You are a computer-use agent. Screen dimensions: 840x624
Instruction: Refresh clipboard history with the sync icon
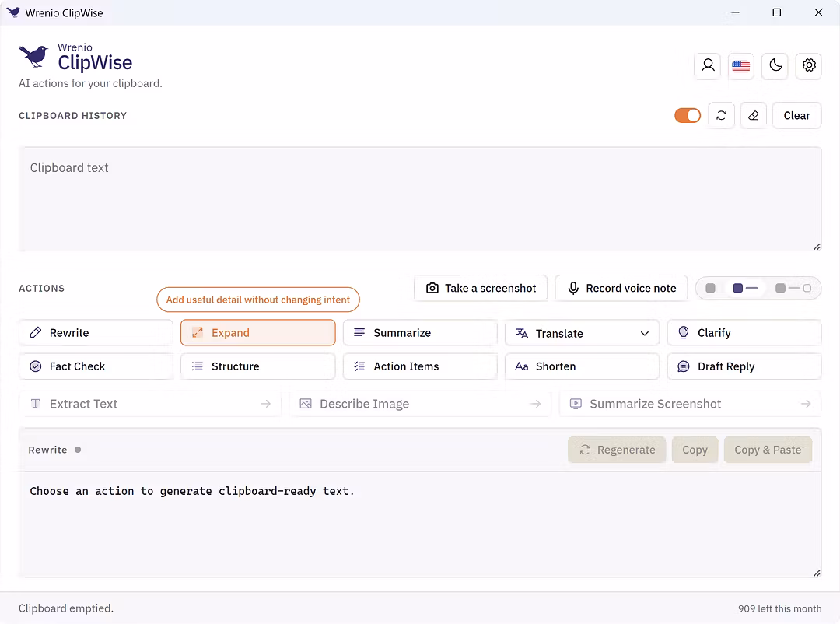tap(721, 116)
